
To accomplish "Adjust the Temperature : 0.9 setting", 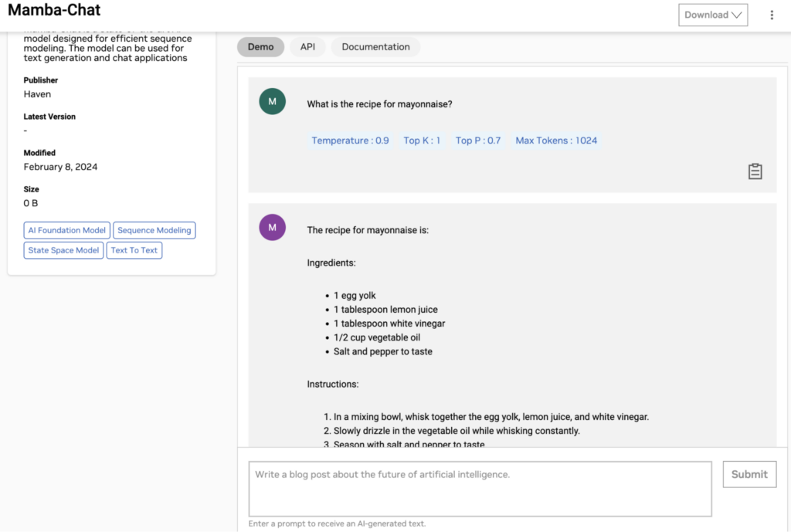I will coord(350,140).
